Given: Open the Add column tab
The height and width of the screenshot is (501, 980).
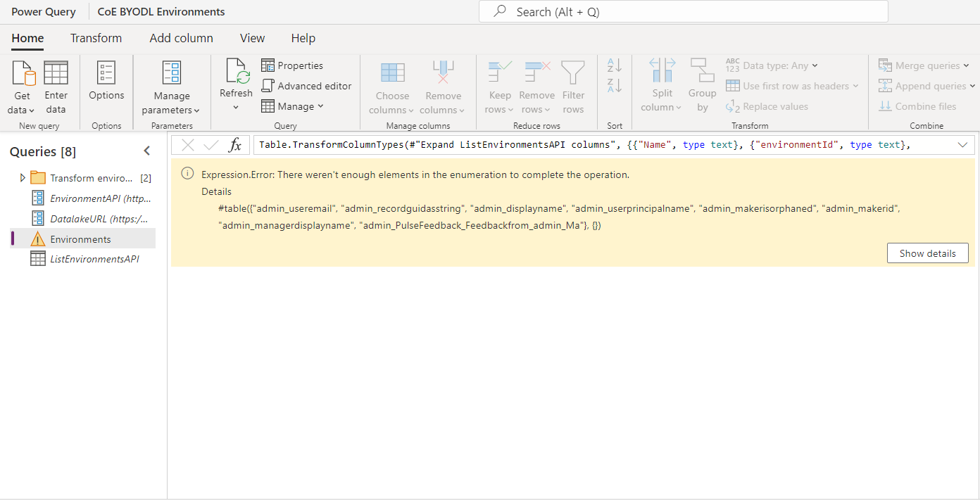Looking at the screenshot, I should click(x=181, y=38).
